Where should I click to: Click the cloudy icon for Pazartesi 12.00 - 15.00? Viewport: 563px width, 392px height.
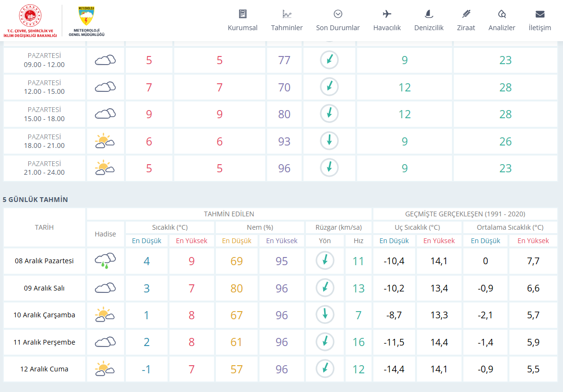pos(105,87)
